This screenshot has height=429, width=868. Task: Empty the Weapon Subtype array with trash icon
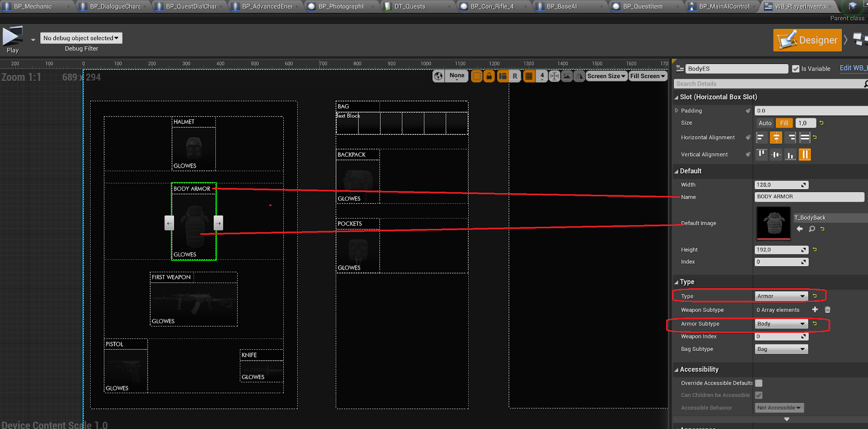coord(827,310)
